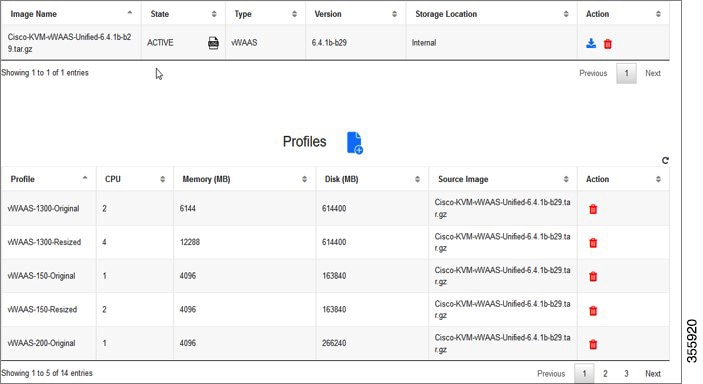Sort images by State column
This screenshot has width=703, height=384.
pyautogui.click(x=183, y=14)
